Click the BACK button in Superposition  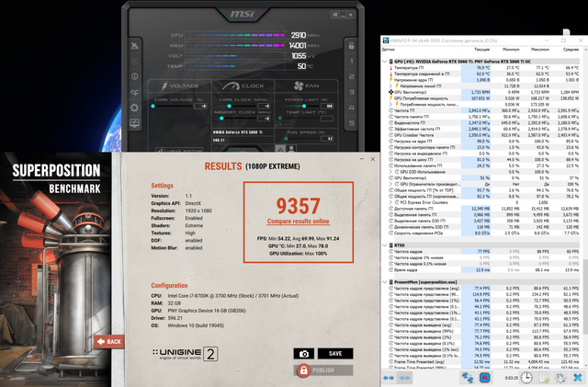coord(108,342)
